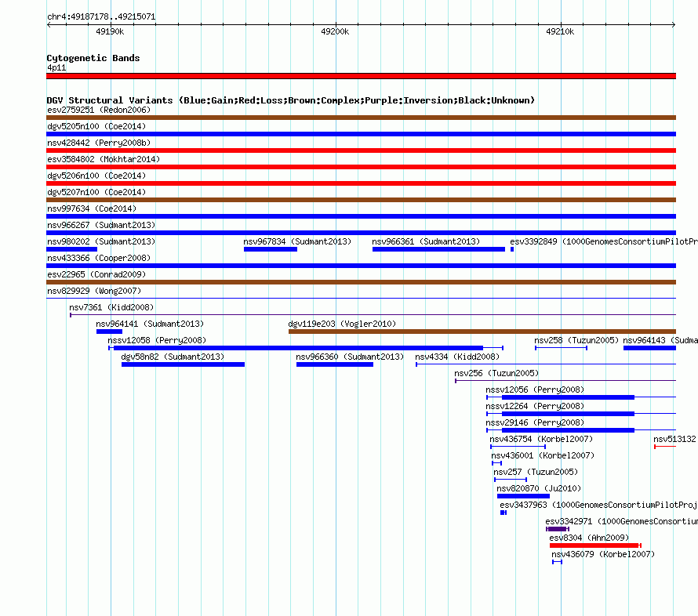Click the 49200k ruler tick label
This screenshot has width=698, height=616.
335,31
